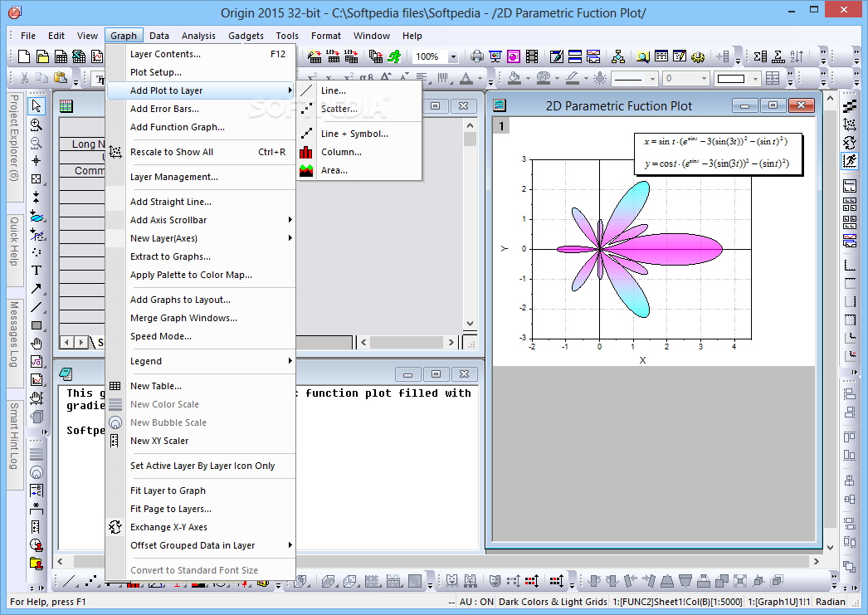Select the Screen Reader crosshair tool
The height and width of the screenshot is (615, 868).
point(36,160)
